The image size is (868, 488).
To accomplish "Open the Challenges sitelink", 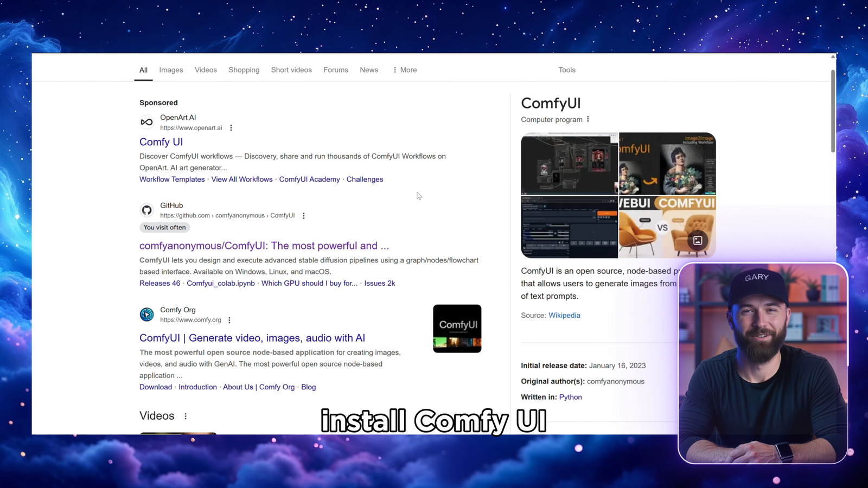I will [x=365, y=179].
